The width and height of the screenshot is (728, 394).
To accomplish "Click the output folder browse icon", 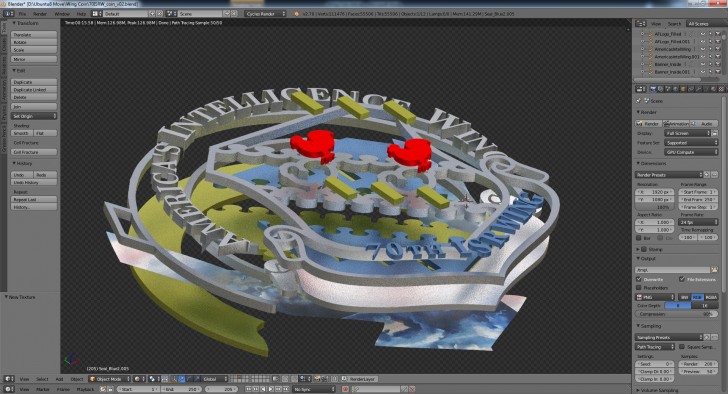I will pyautogui.click(x=715, y=270).
